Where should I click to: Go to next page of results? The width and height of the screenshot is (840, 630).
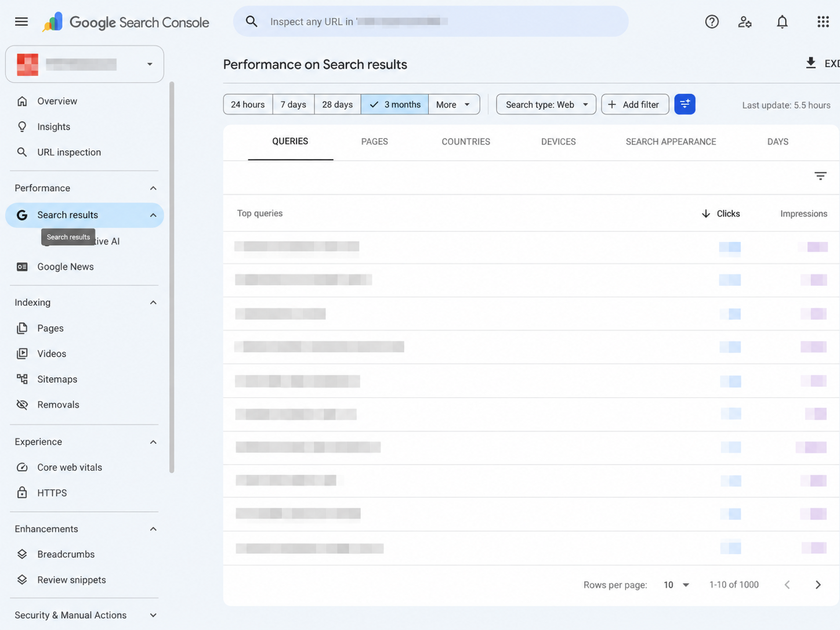pos(818,585)
